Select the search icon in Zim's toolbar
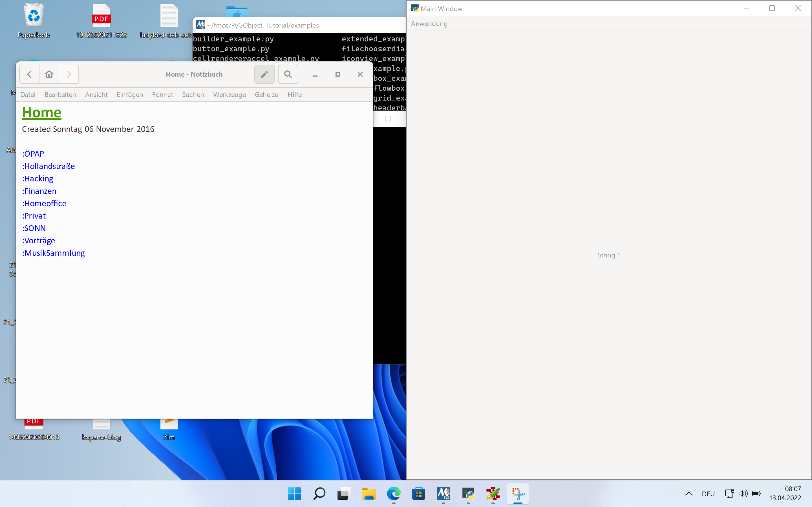Screen dimensions: 812x507 pyautogui.click(x=288, y=74)
